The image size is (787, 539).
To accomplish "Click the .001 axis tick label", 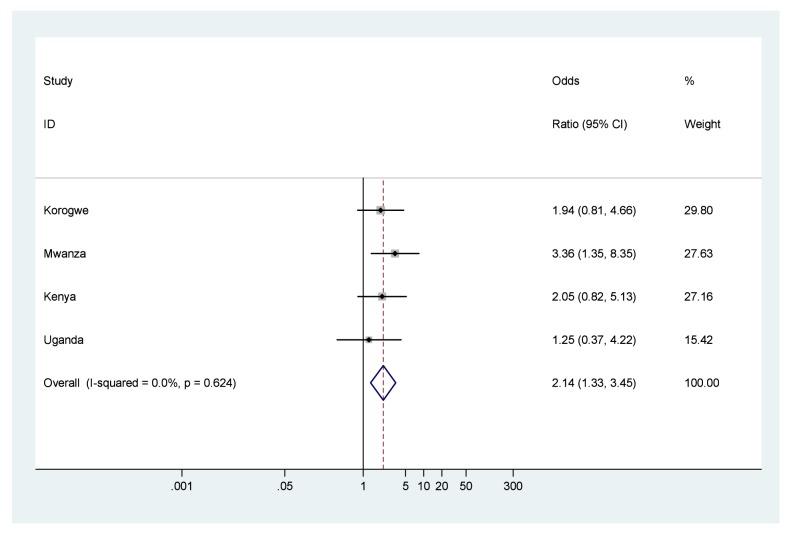I will 181,486.
